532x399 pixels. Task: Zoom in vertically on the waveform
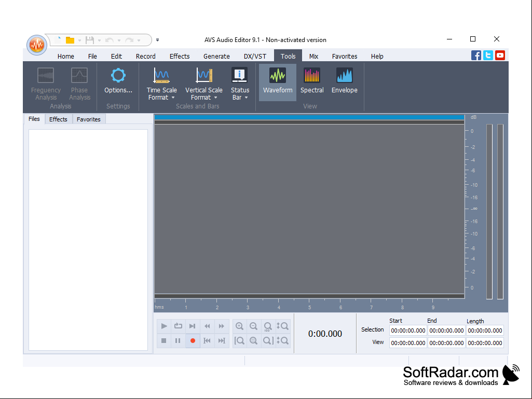282,326
